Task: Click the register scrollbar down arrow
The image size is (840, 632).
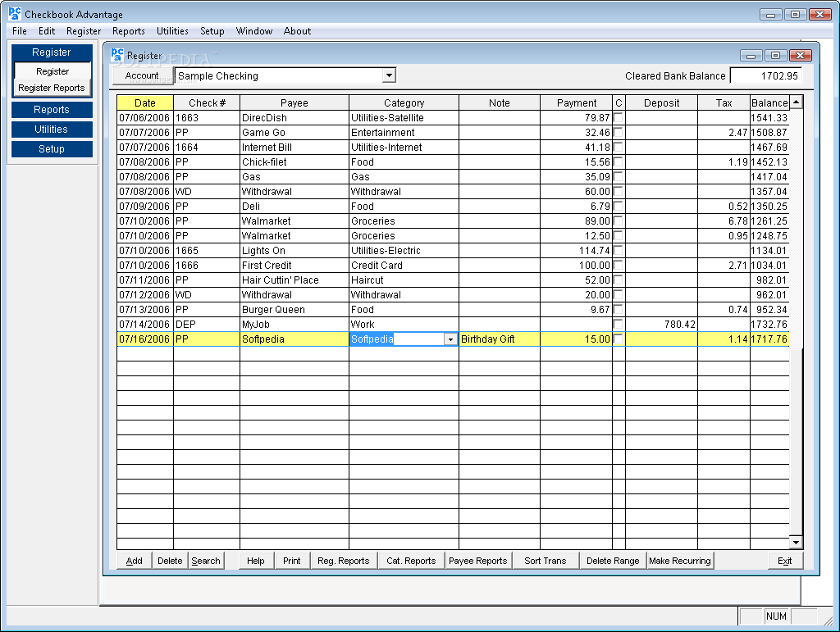Action: [796, 543]
